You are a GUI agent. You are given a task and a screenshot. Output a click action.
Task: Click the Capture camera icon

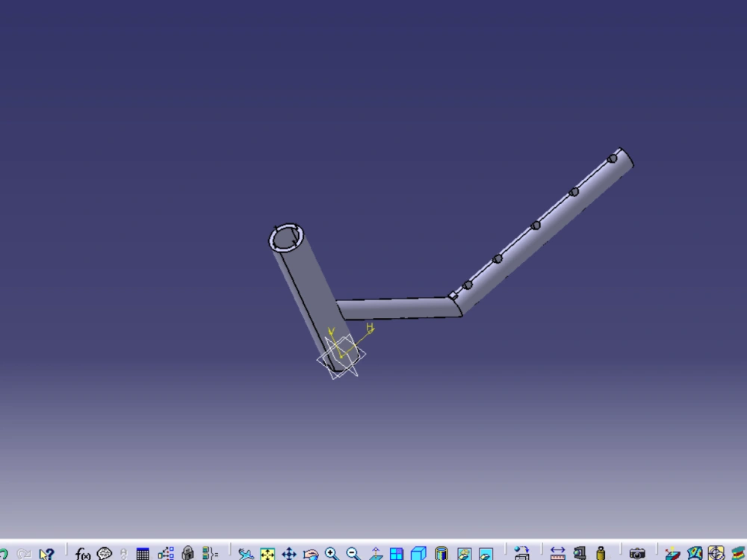(637, 554)
